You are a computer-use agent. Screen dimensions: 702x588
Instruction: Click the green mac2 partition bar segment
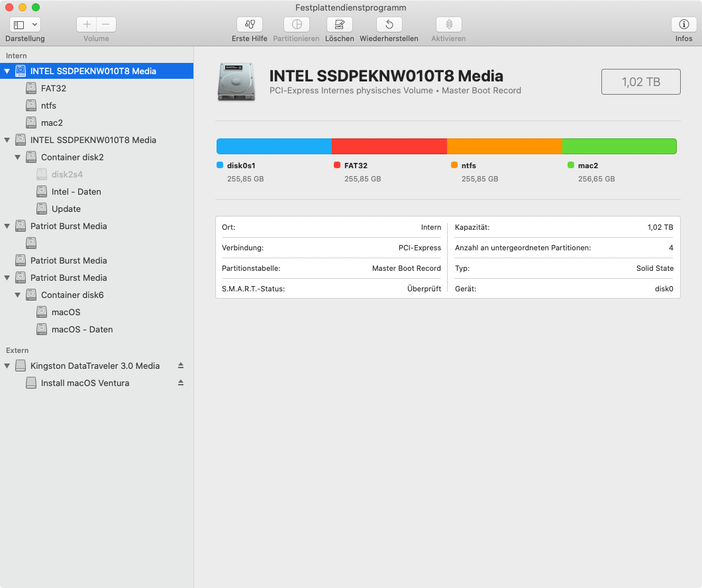[x=619, y=146]
